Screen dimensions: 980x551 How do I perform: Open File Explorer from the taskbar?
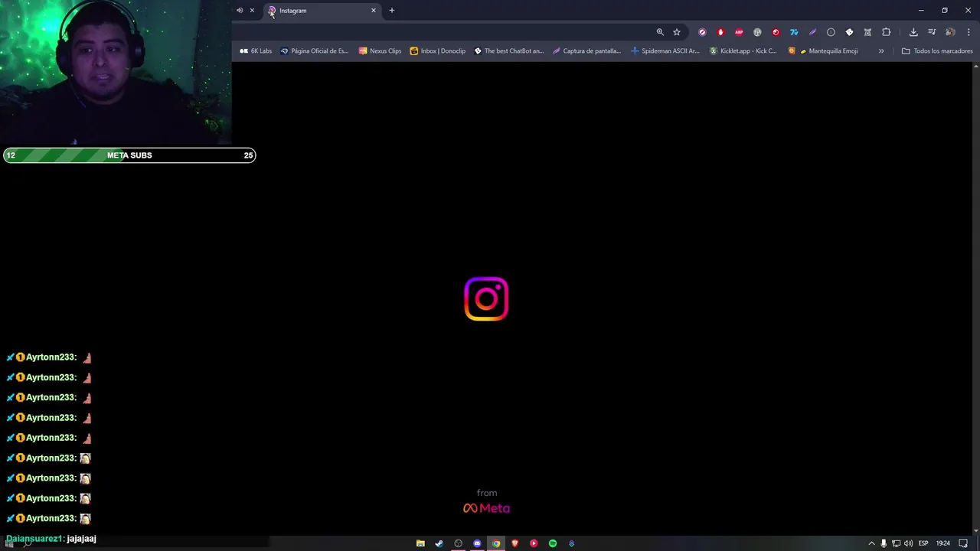point(420,543)
